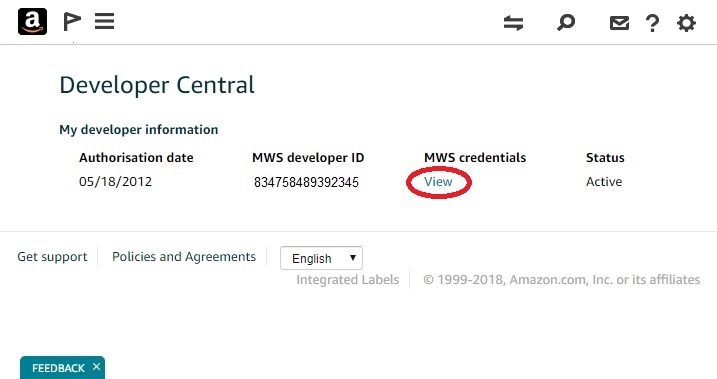717x379 pixels.
Task: Click the Developer Central heading
Action: (x=157, y=85)
